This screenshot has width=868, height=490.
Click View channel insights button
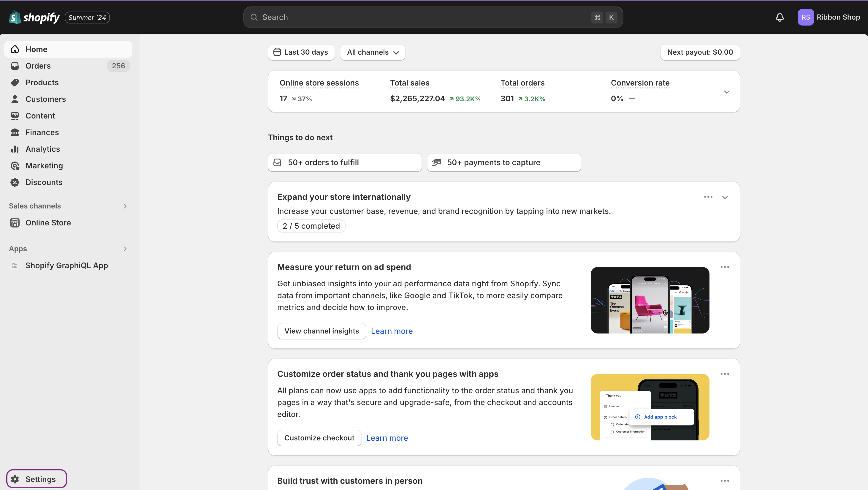tap(321, 331)
